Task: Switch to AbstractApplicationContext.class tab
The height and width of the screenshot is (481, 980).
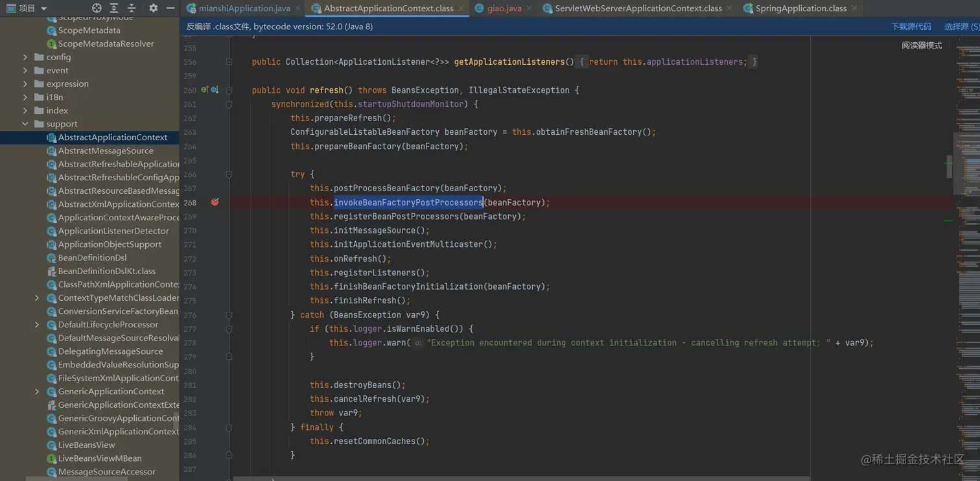Action: point(388,8)
